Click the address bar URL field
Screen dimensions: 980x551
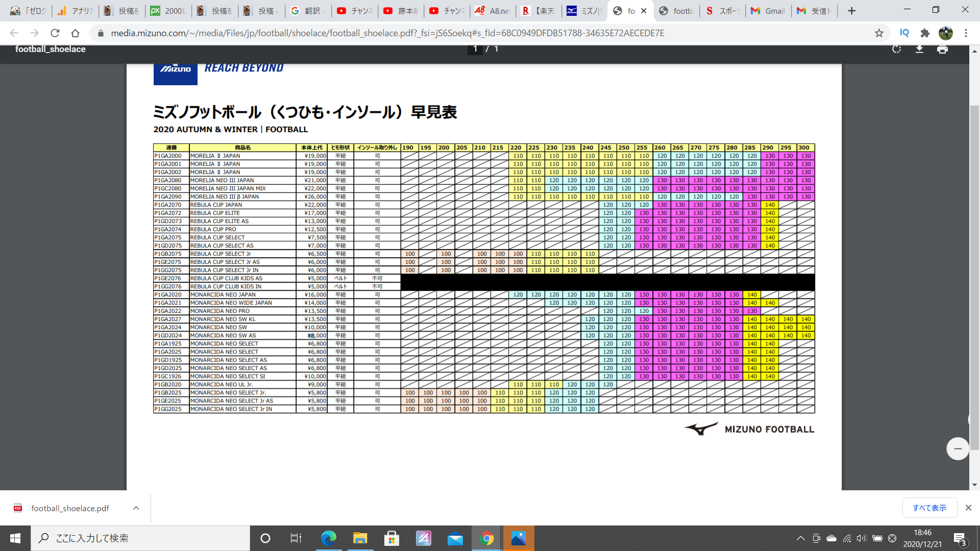pos(388,33)
